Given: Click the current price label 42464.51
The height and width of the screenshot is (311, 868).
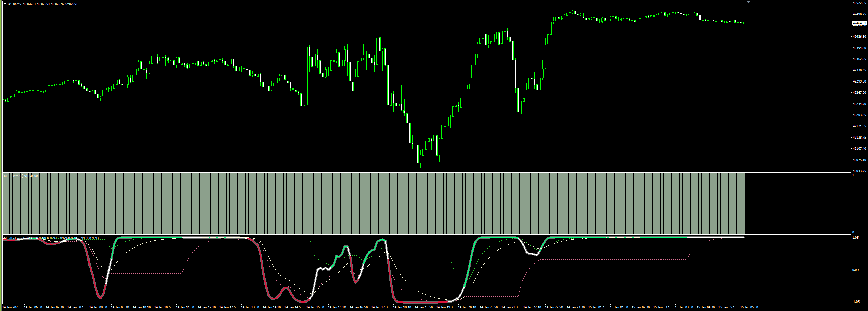Looking at the screenshot, I should tap(860, 23).
